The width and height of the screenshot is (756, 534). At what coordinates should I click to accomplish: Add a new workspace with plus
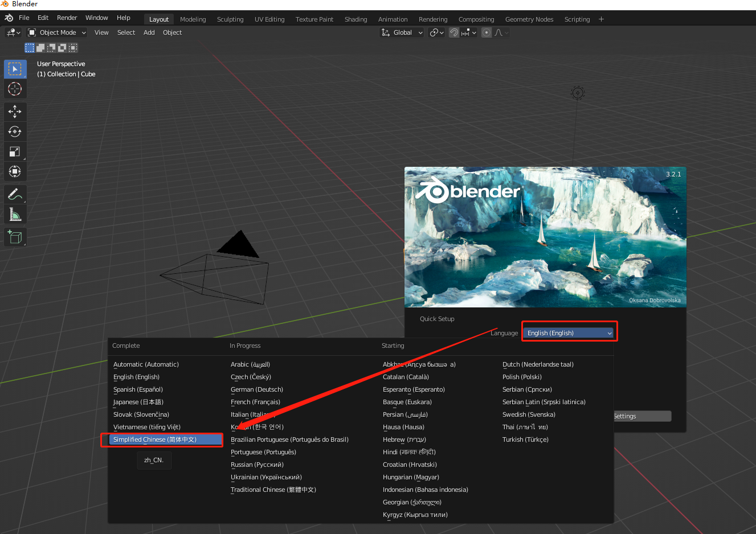tap(601, 19)
